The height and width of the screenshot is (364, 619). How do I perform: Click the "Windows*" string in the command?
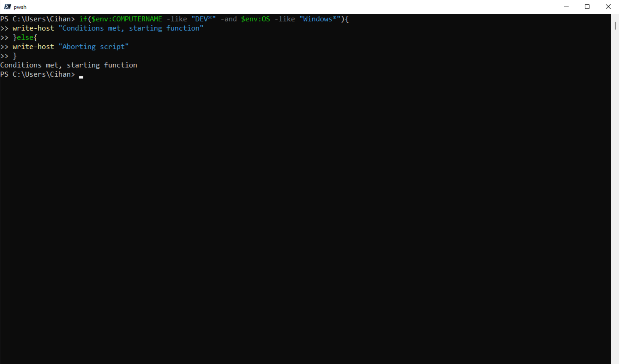(320, 19)
